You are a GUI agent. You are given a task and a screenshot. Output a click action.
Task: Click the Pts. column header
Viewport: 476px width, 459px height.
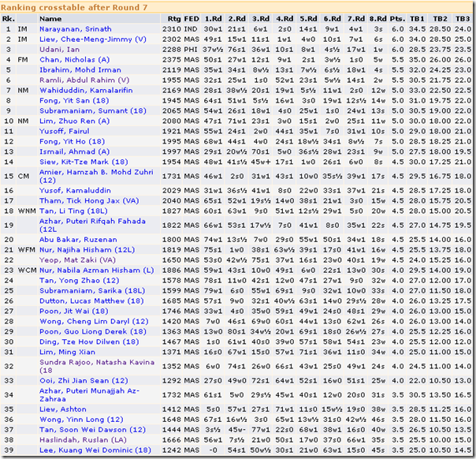pos(397,19)
